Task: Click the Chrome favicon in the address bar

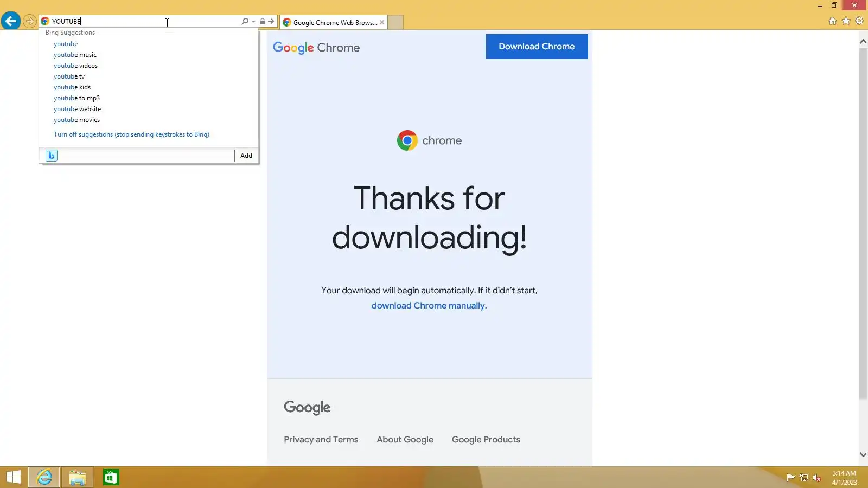Action: coord(45,22)
